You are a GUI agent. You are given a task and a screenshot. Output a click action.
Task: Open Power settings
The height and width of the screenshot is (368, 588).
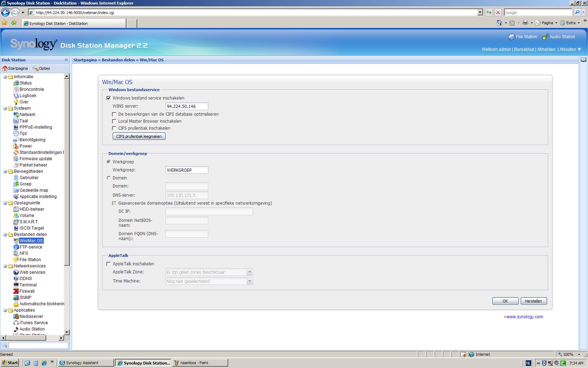pyautogui.click(x=26, y=146)
